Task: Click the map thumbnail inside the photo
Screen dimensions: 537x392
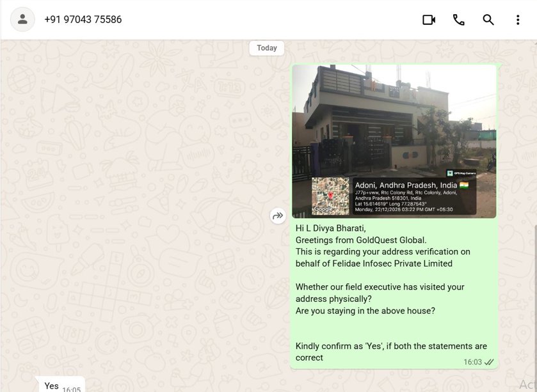Action: (x=330, y=196)
